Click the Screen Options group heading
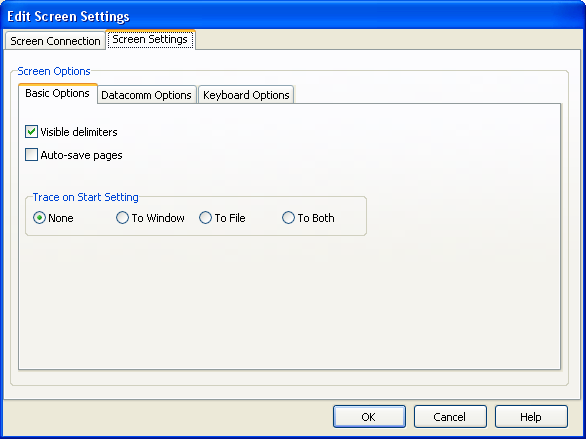 (54, 71)
